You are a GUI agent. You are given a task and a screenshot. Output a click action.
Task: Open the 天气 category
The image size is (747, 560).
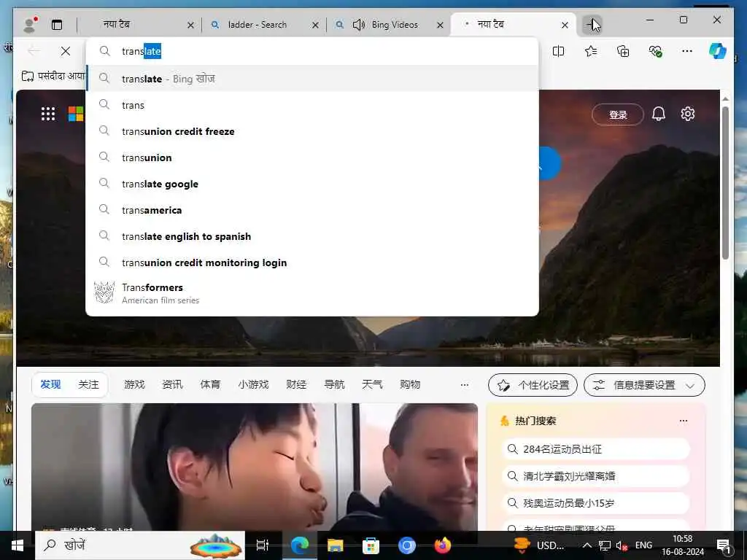pos(372,384)
